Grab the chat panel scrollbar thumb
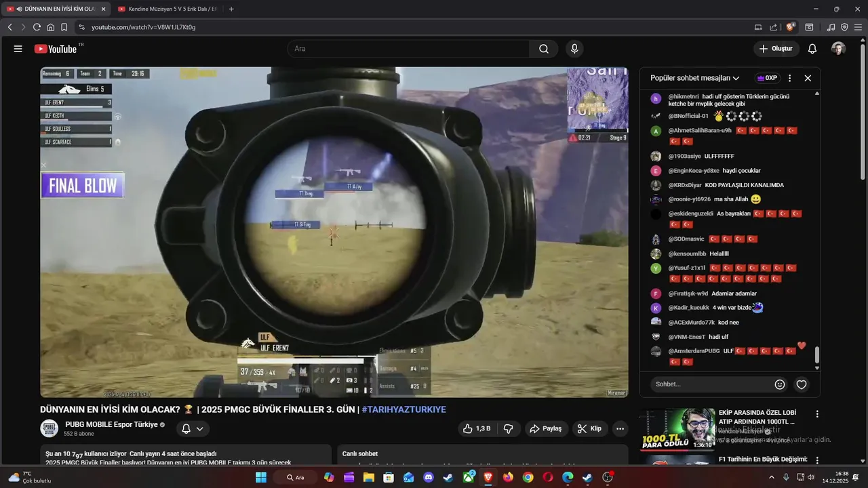The width and height of the screenshot is (868, 488). (817, 354)
